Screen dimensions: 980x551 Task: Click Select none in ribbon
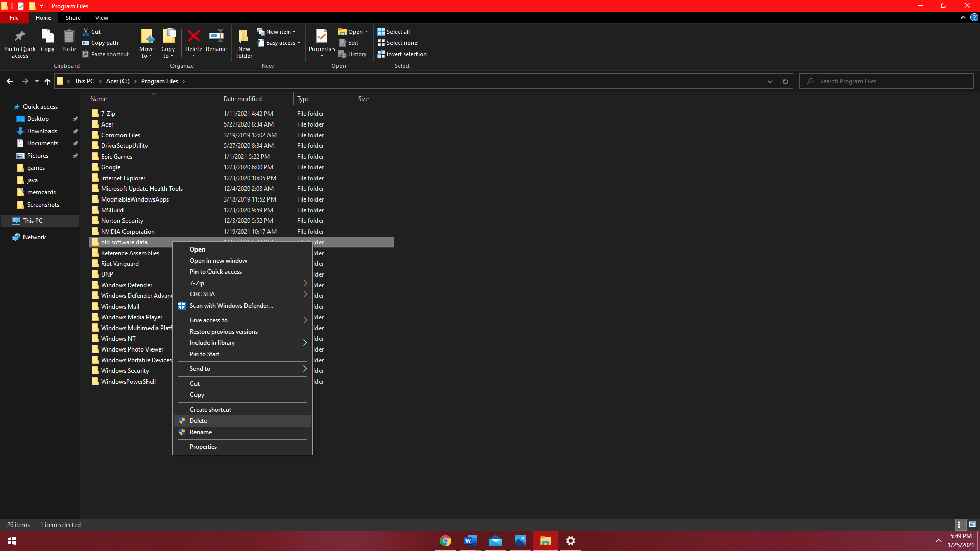(397, 43)
